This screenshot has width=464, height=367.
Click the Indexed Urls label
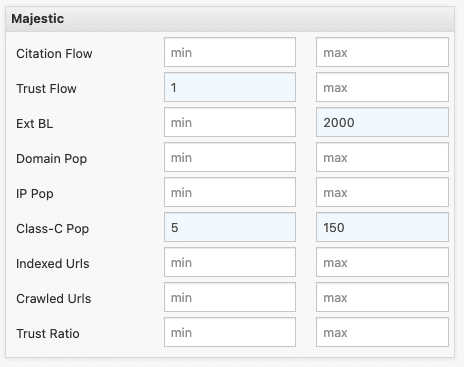click(53, 263)
